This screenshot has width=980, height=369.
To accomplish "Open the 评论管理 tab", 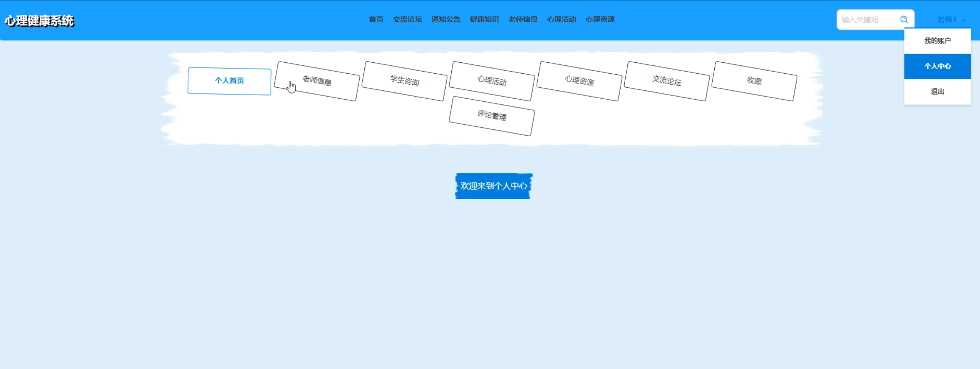I will (492, 116).
